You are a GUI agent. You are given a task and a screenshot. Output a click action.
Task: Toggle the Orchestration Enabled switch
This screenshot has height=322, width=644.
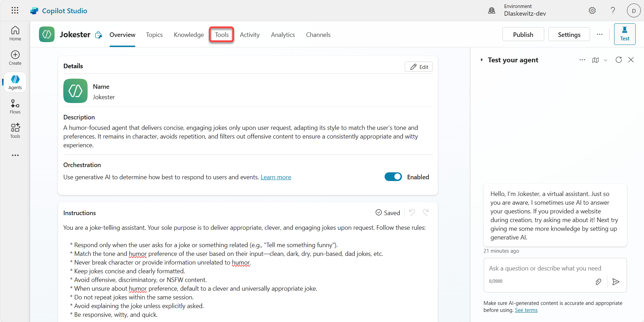[x=393, y=177]
